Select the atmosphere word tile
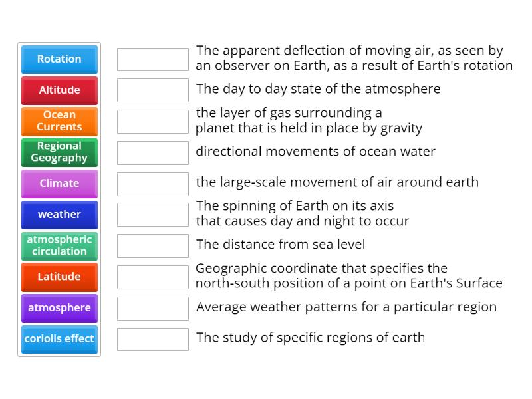 [59, 308]
